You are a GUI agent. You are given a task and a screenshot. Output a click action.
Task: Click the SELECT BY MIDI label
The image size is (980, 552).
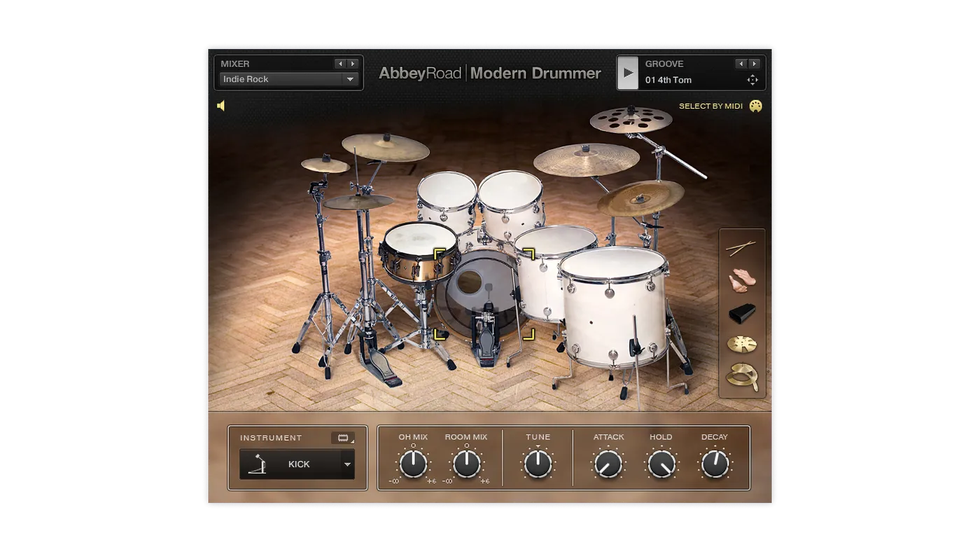710,106
